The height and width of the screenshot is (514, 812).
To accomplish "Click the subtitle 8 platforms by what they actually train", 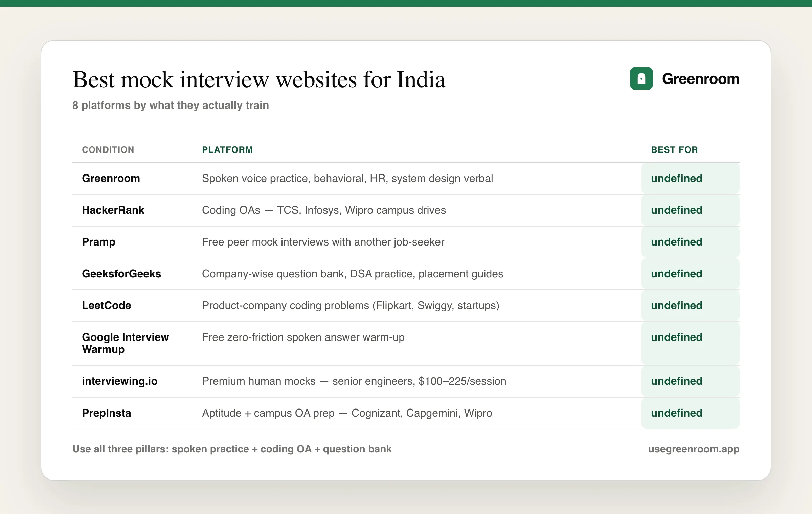I will (x=171, y=106).
